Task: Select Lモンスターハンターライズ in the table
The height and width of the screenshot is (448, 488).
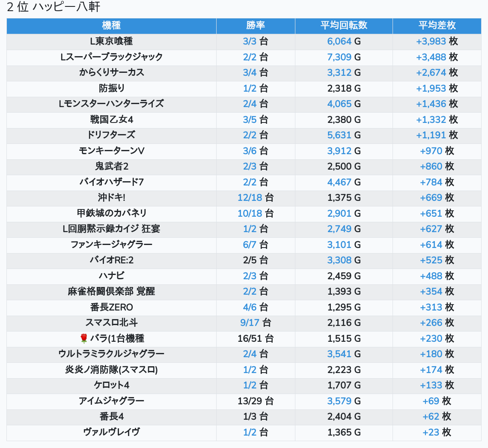Action: 111,104
